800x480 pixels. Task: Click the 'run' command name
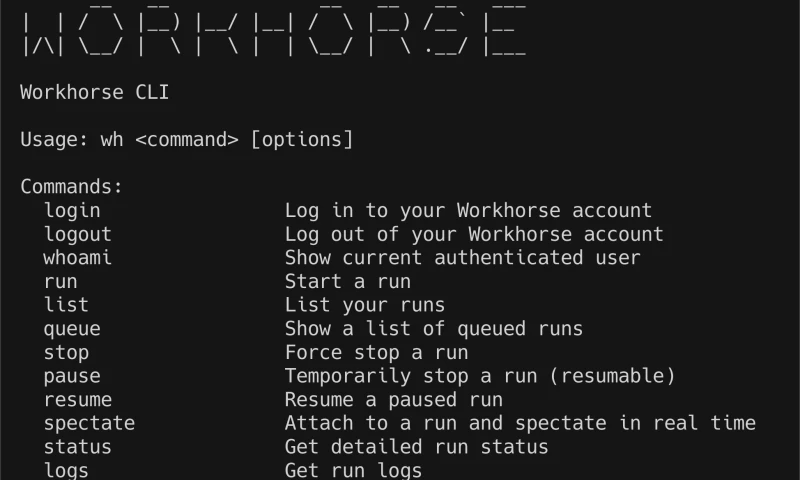tap(61, 282)
